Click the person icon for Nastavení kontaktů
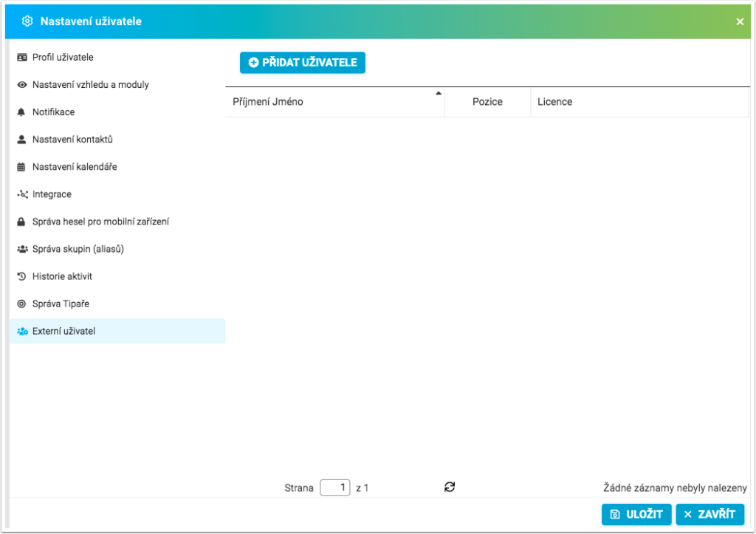Image resolution: width=756 pixels, height=534 pixels. [x=21, y=140]
